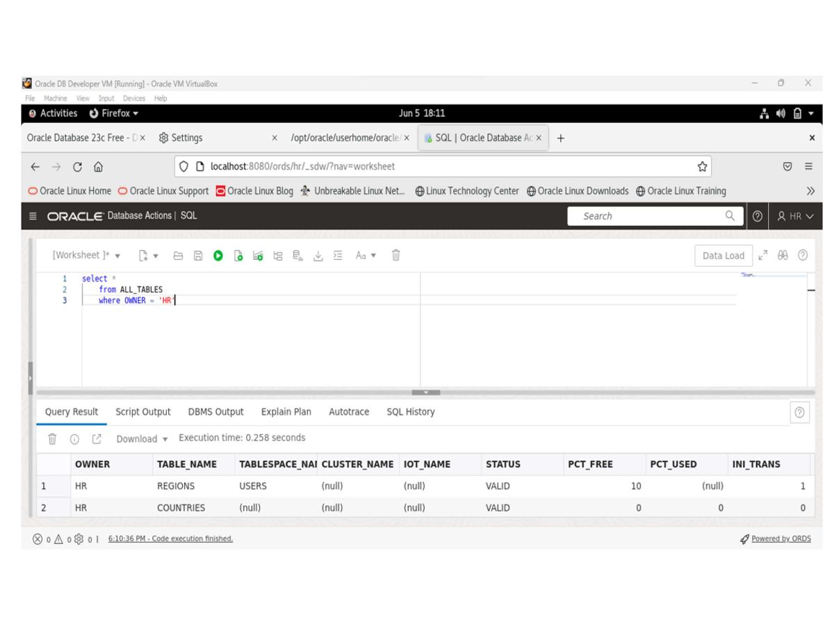Generate an Explain Plan for the query

click(277, 256)
